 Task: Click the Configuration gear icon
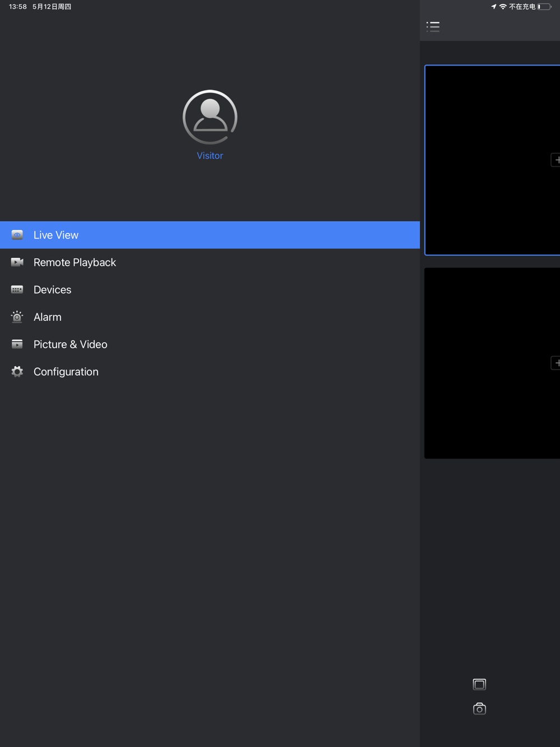pos(17,371)
